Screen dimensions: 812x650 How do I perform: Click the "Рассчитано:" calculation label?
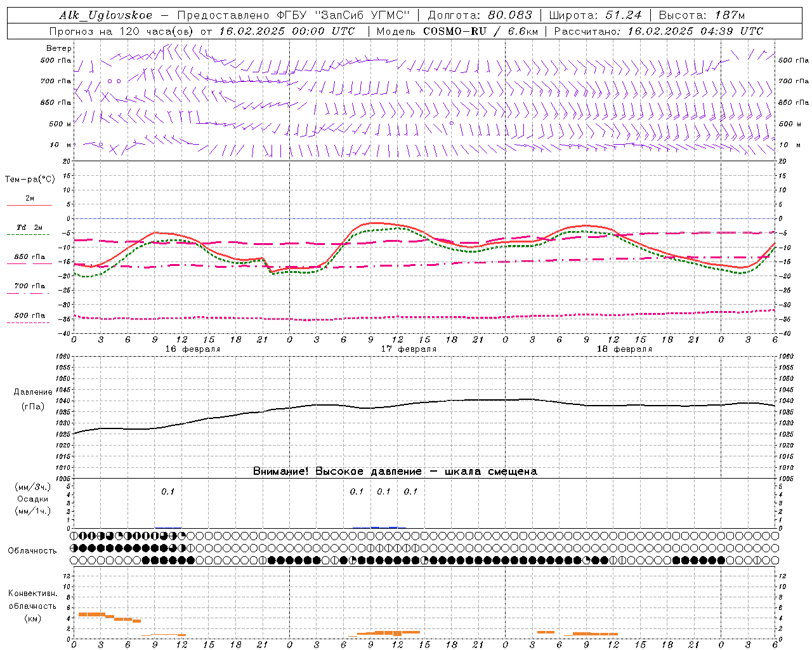coord(589,31)
